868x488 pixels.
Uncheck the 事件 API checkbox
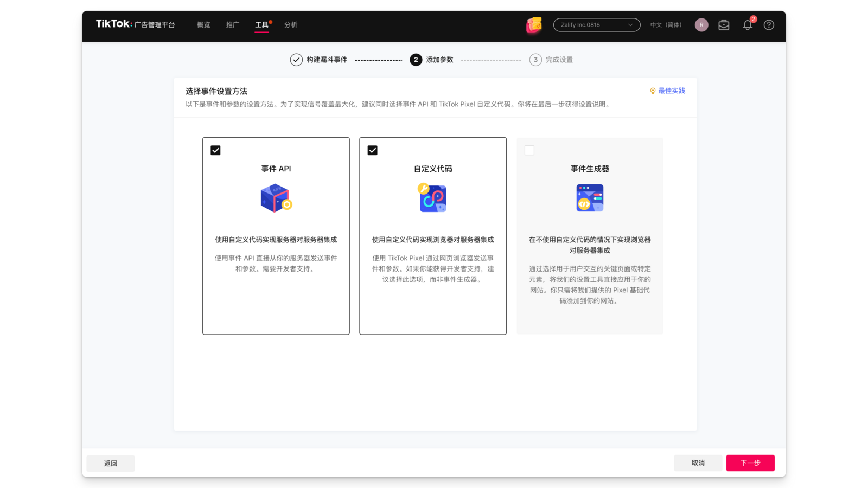click(x=215, y=150)
